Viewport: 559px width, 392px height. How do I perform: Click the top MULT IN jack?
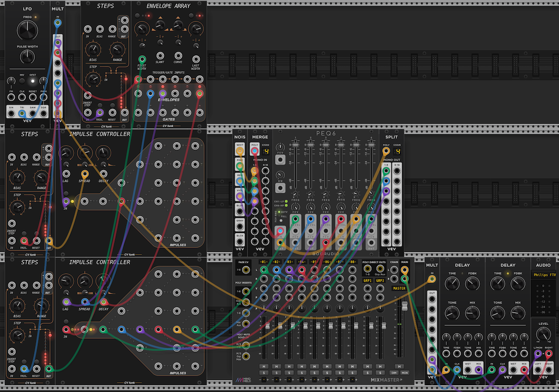click(x=57, y=23)
